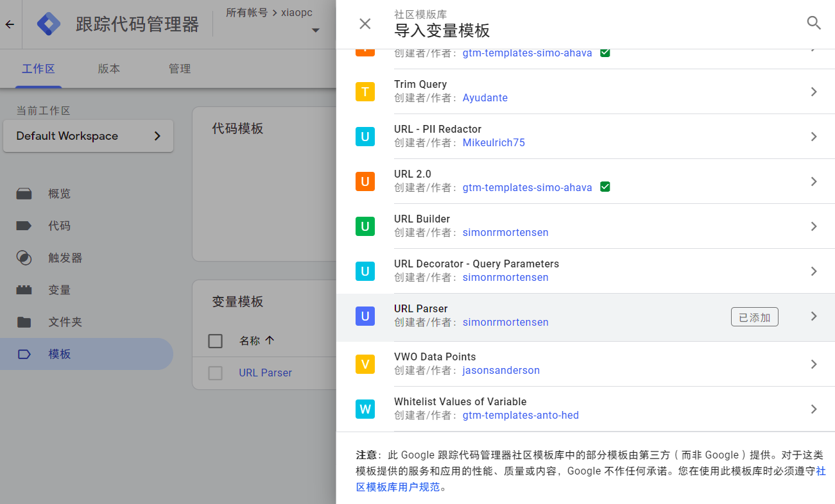Open author link gtm-templates-anto-hed
Viewport: 835px width, 504px height.
(x=521, y=416)
